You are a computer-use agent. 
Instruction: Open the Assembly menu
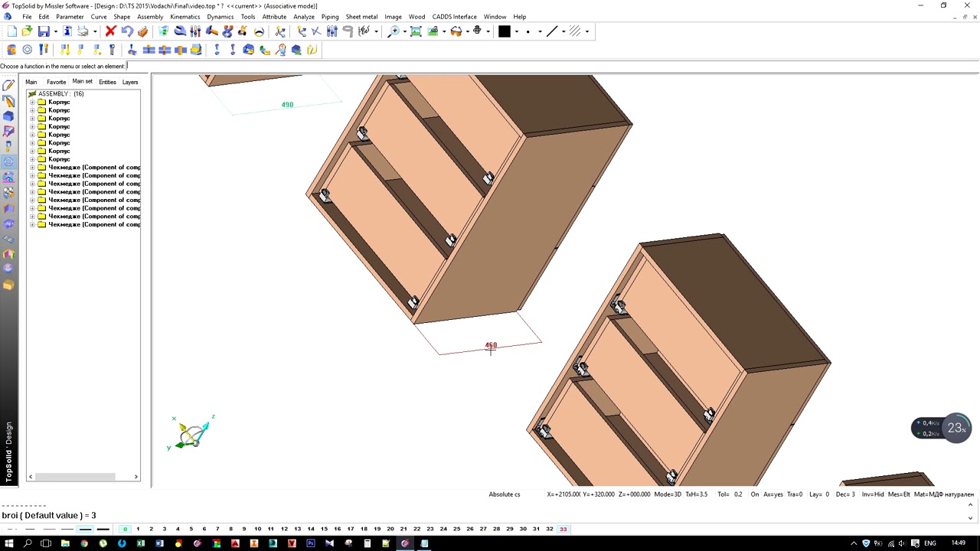pyautogui.click(x=150, y=16)
